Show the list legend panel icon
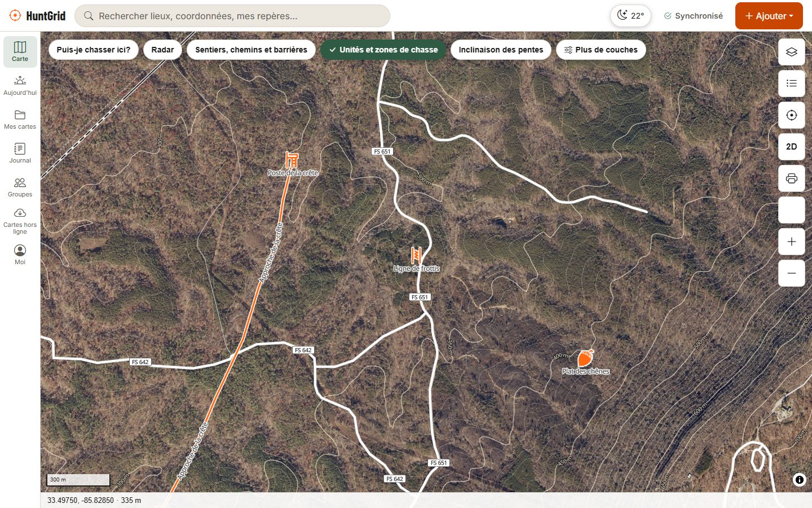The width and height of the screenshot is (812, 508). click(x=792, y=84)
